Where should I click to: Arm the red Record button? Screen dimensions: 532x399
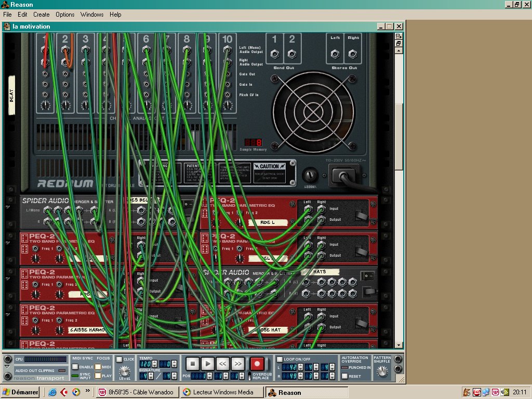(x=257, y=364)
